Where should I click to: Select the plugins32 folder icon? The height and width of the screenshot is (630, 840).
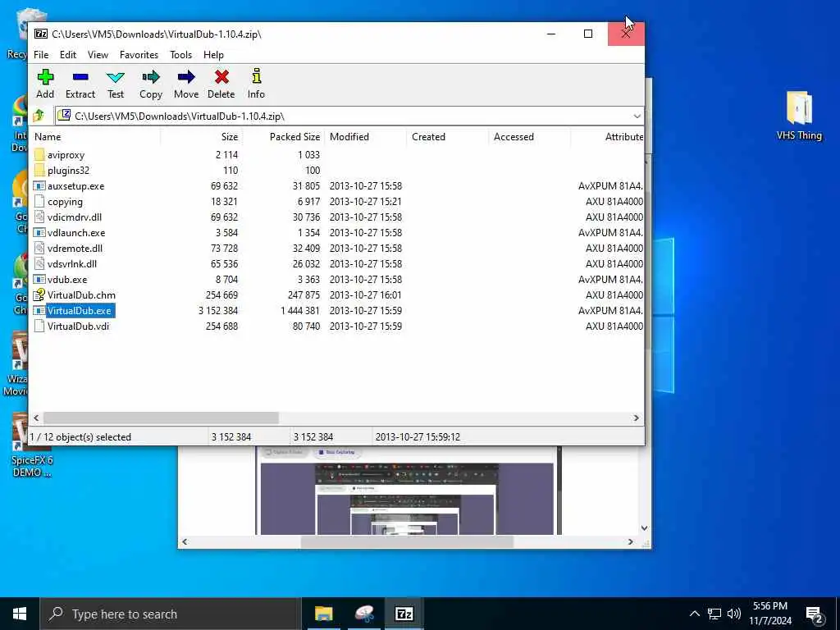tap(39, 171)
